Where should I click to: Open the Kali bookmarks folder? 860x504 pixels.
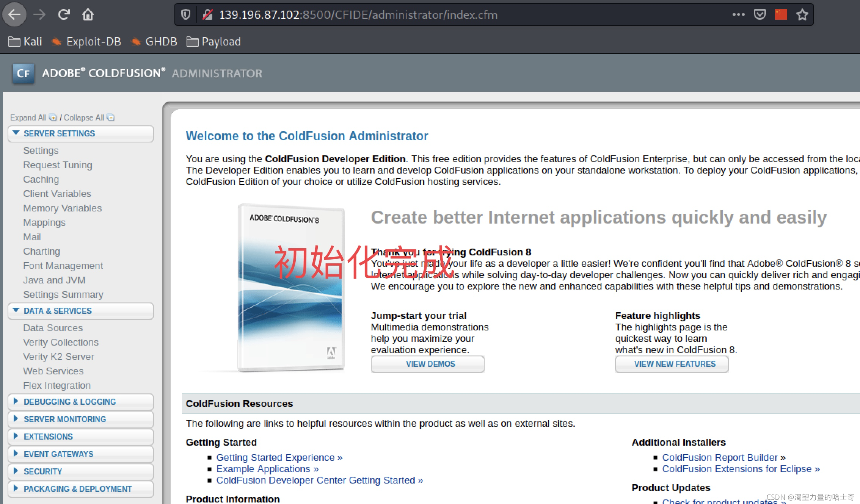pos(25,42)
